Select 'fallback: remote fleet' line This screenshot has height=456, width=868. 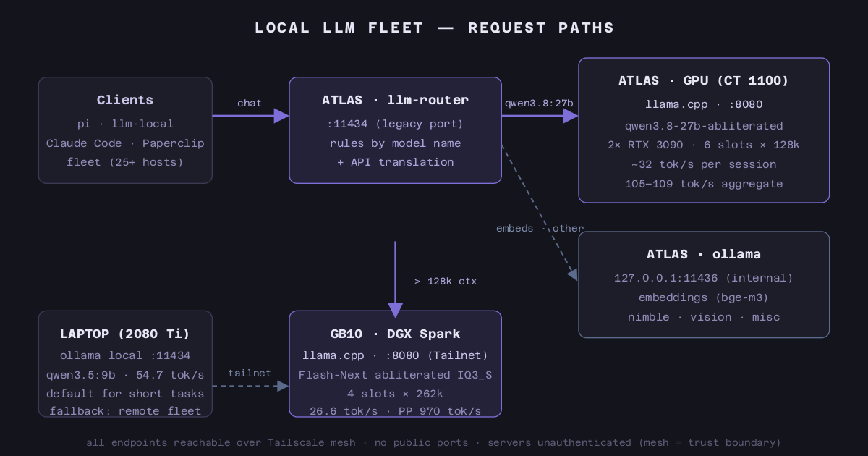pyautogui.click(x=125, y=411)
